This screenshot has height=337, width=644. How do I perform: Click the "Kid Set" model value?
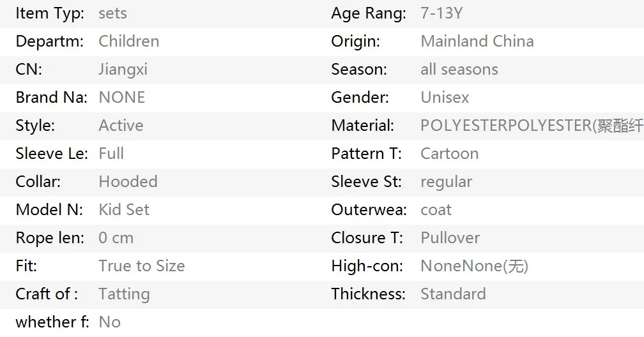[124, 210]
